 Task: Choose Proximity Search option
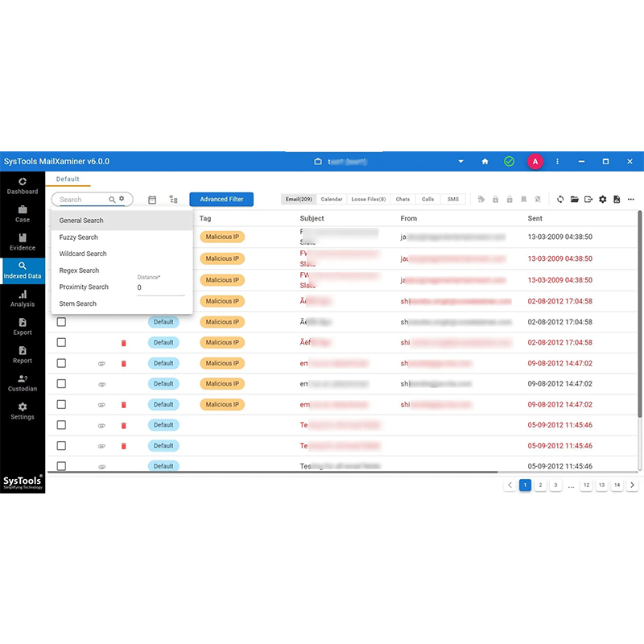[x=84, y=287]
